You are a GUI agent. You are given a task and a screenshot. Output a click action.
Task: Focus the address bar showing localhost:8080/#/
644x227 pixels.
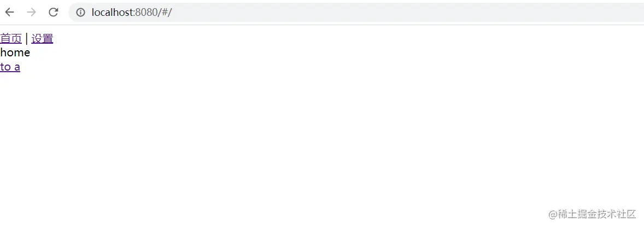tap(356, 13)
